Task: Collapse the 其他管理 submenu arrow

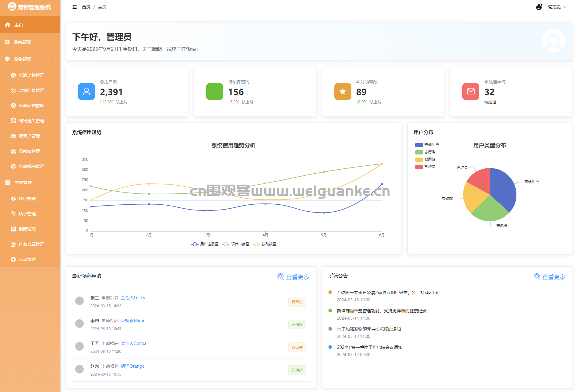Action: (x=52, y=182)
